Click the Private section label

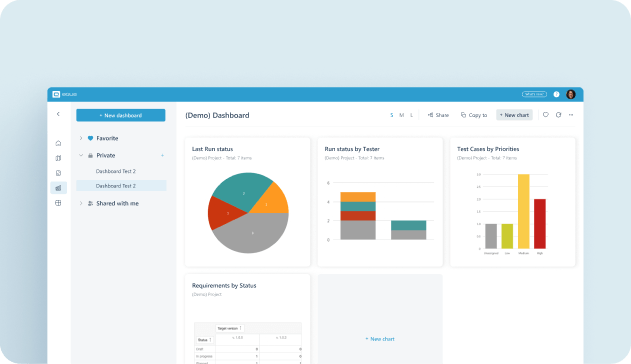click(105, 156)
